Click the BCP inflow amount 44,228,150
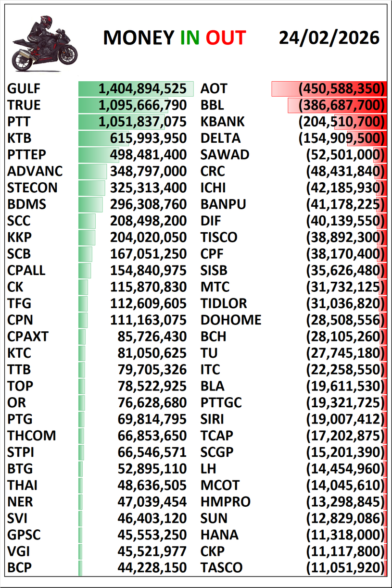 tap(152, 567)
